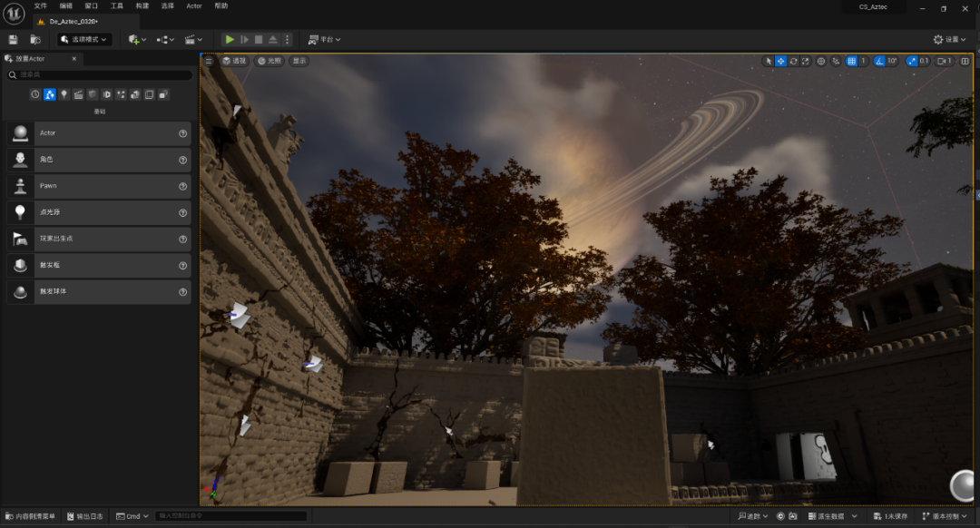Toggle world/local coordinate space globe icon
This screenshot has width=980, height=528.
click(x=820, y=61)
